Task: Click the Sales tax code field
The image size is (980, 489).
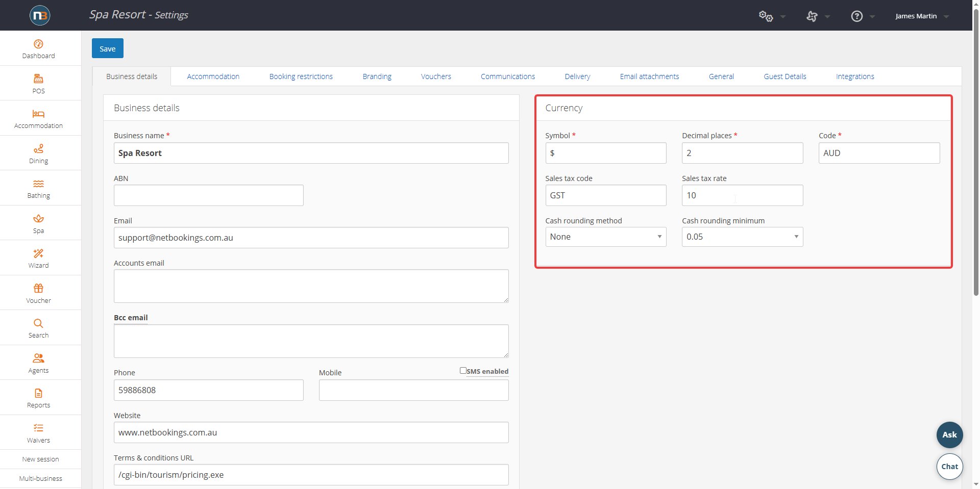Action: [x=606, y=195]
